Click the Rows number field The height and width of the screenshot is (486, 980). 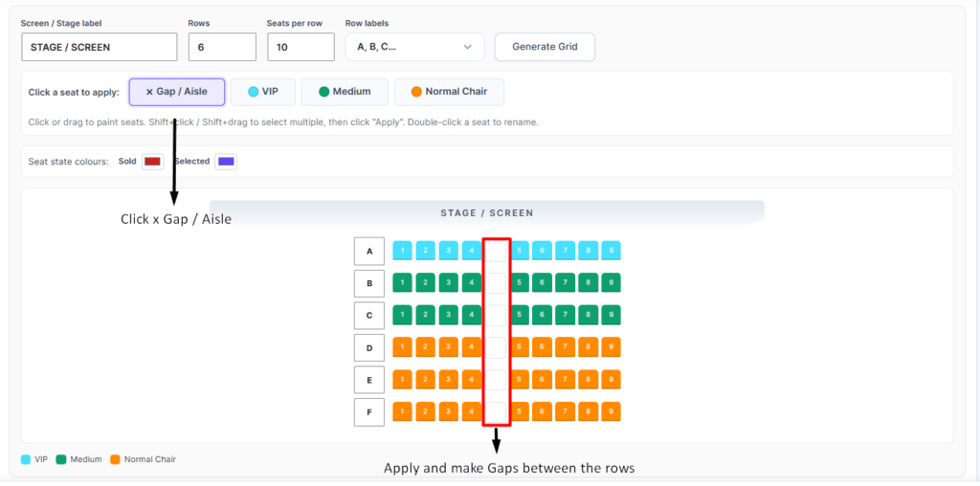coord(222,47)
